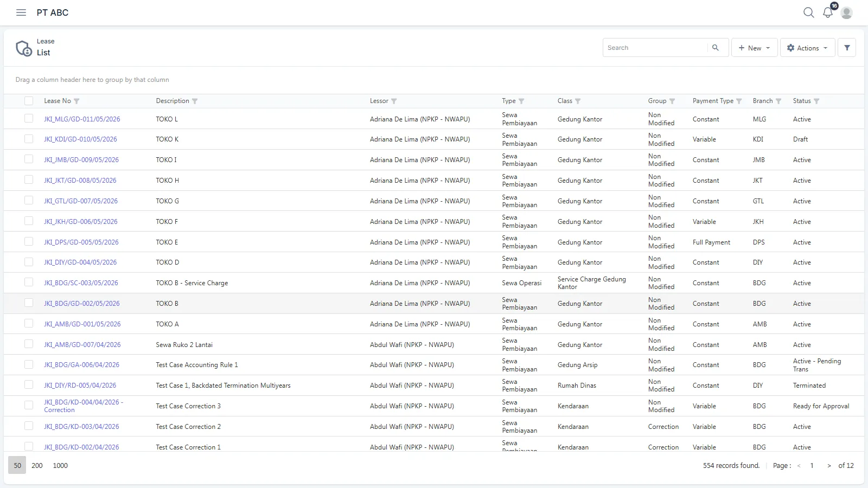Viewport: 868px width, 488px height.
Task: Click 'TOKO B - Service Charge' description cell
Action: click(192, 283)
